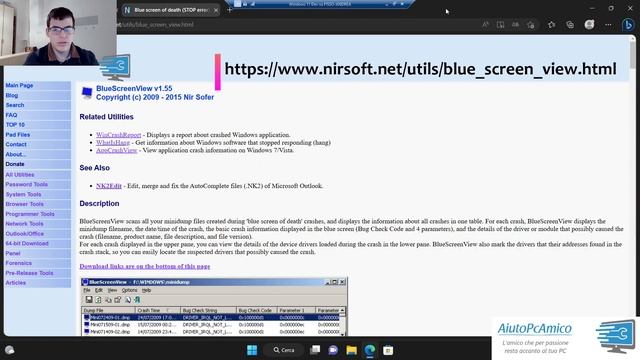The height and width of the screenshot is (360, 640).
Task: Follow the WinCrashReport link
Action: (118, 135)
